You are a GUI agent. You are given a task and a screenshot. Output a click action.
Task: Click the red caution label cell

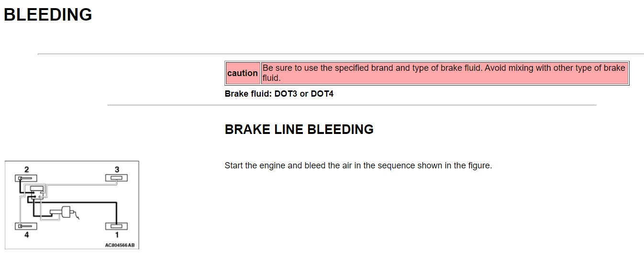click(x=243, y=73)
